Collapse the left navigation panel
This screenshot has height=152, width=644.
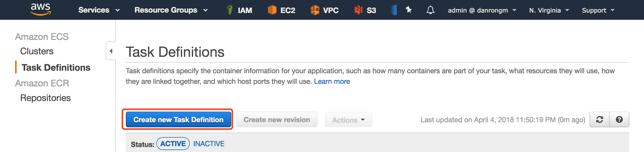[111, 51]
